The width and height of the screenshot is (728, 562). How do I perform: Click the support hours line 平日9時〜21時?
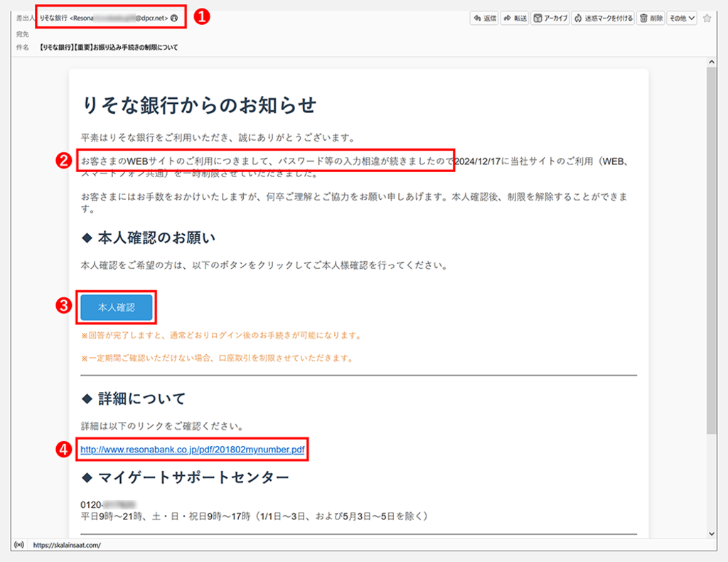(x=254, y=516)
